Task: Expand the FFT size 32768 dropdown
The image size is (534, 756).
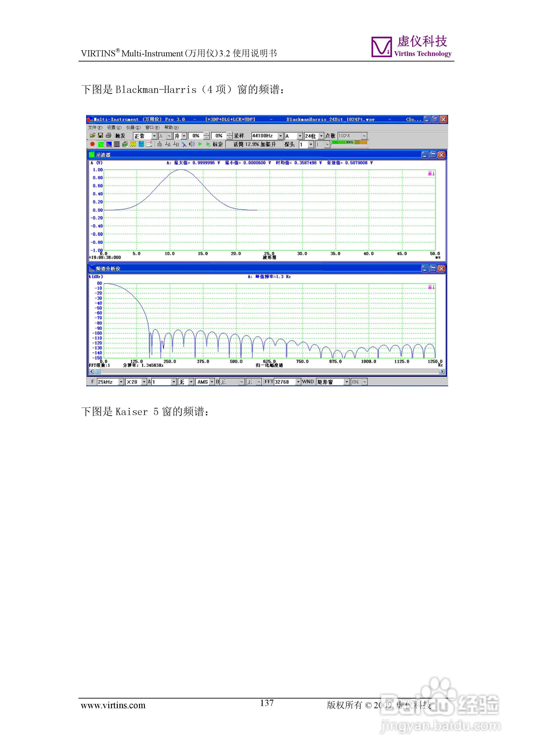Action: click(x=298, y=382)
